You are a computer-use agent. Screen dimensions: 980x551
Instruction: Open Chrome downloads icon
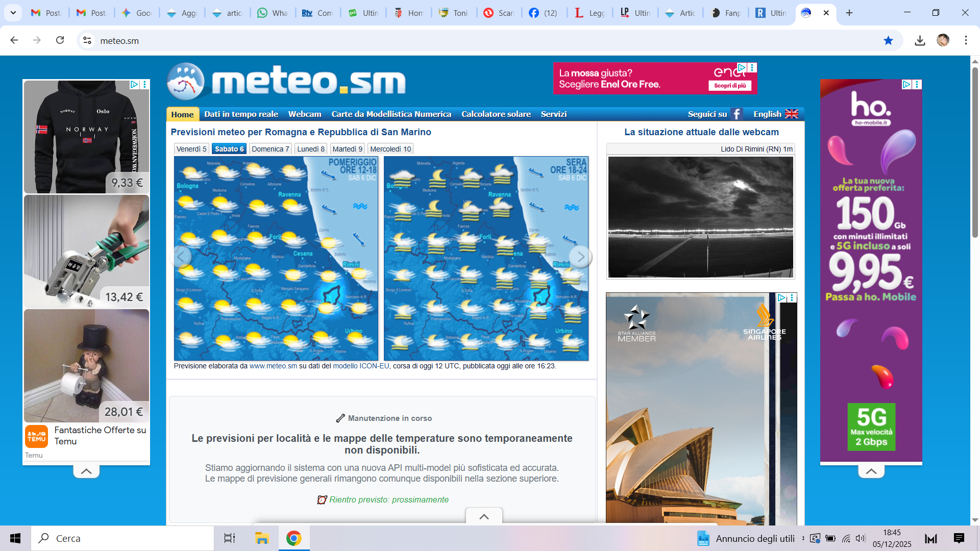[920, 41]
